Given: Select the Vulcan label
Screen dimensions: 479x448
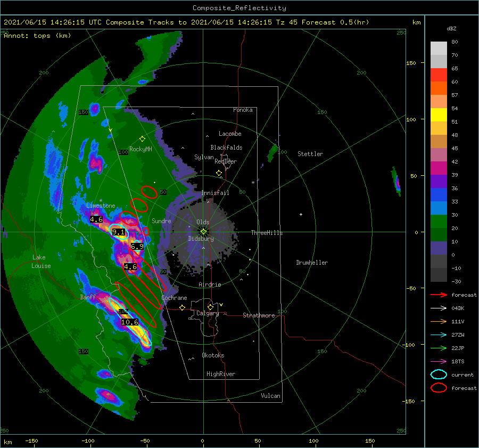Looking at the screenshot, I should pyautogui.click(x=270, y=396).
